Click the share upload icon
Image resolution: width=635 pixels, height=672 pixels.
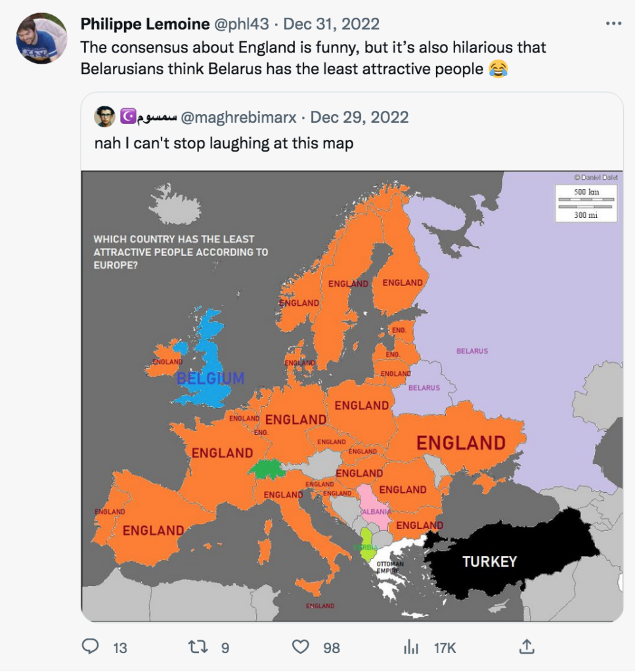[x=527, y=646]
